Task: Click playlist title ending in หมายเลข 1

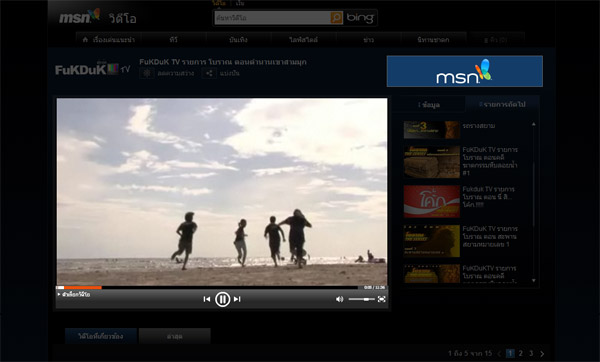Action: tap(490, 236)
